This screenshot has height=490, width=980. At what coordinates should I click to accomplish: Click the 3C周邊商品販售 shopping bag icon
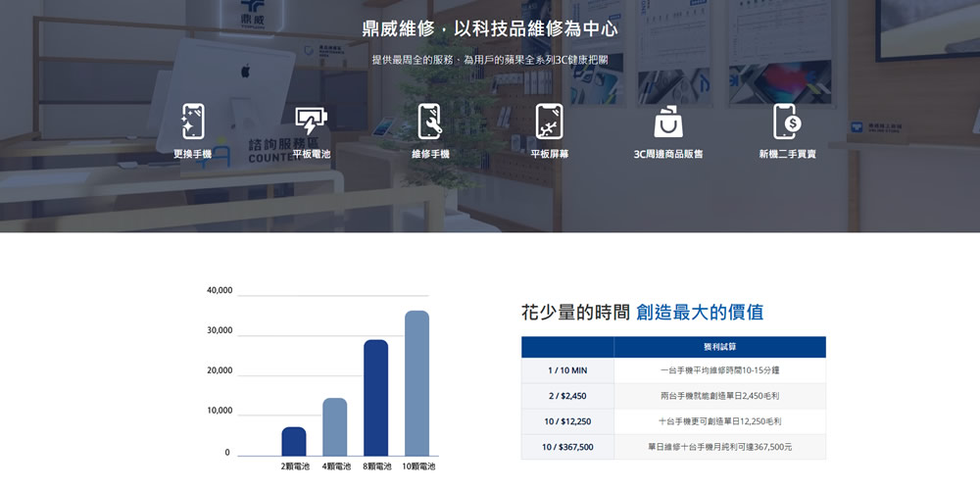coord(667,122)
